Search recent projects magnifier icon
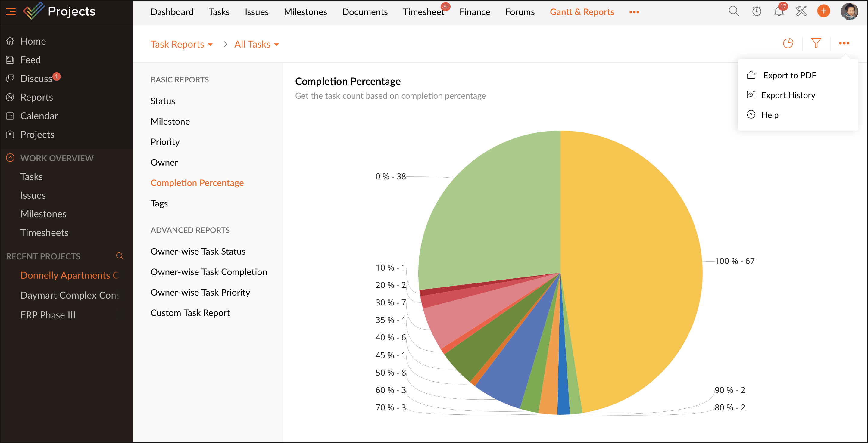 pyautogui.click(x=120, y=256)
